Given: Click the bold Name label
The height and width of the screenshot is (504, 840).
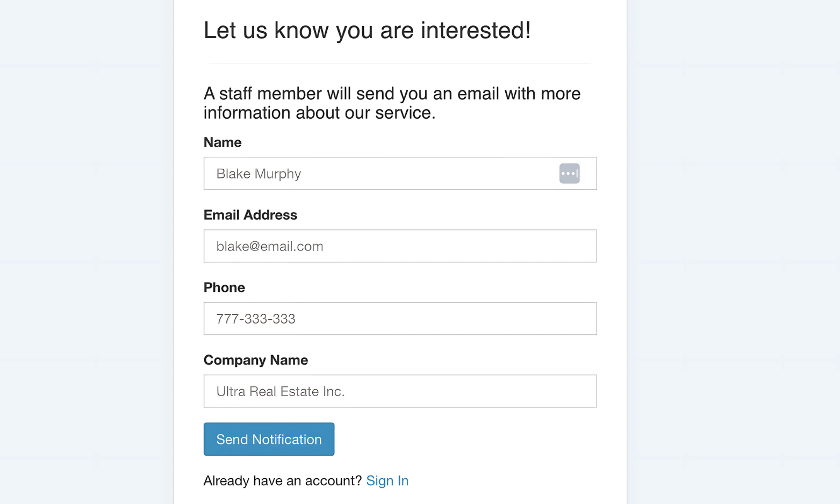Looking at the screenshot, I should click(x=222, y=142).
